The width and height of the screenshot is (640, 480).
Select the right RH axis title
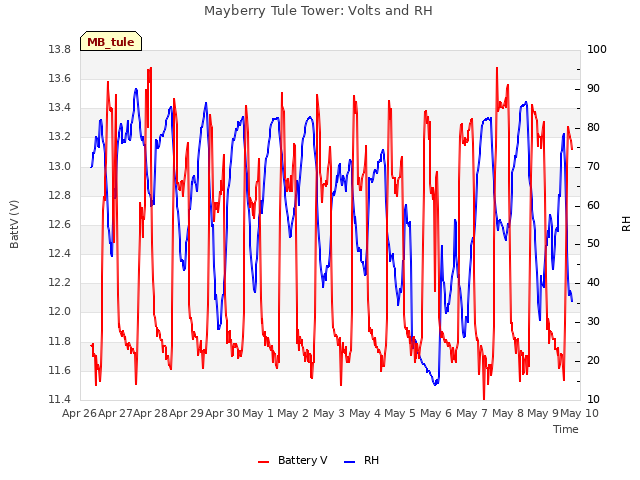pyautogui.click(x=626, y=224)
